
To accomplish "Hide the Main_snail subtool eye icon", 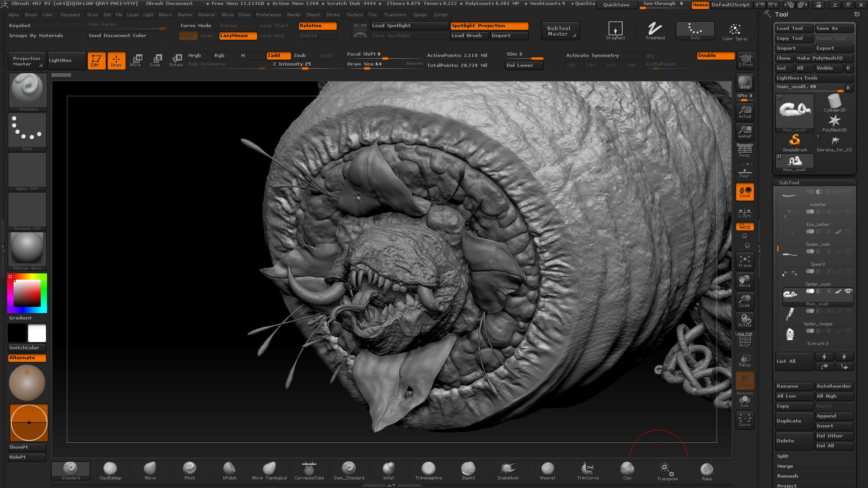I will pyautogui.click(x=848, y=291).
